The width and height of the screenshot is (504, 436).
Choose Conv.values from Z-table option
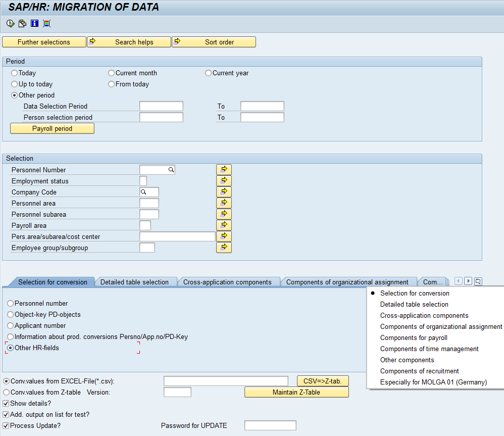coord(7,392)
